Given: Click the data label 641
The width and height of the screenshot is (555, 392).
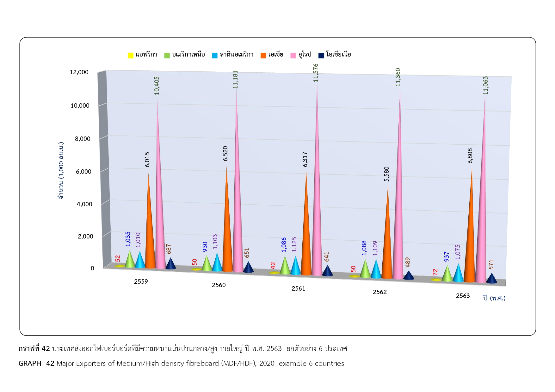Looking at the screenshot, I should point(327,257).
